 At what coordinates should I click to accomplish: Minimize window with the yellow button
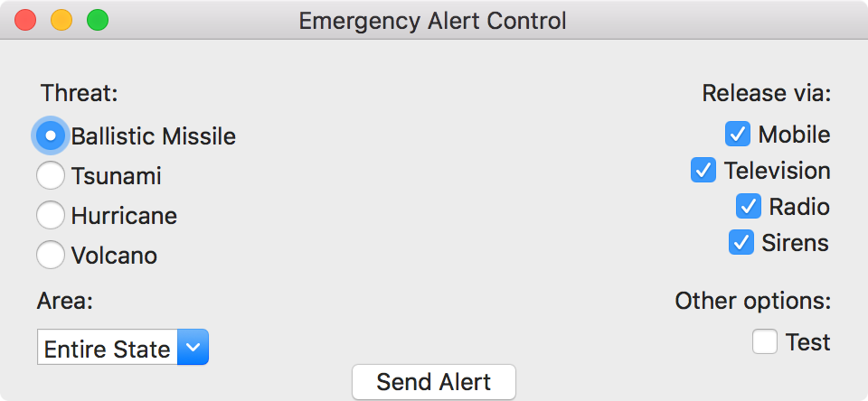click(x=61, y=21)
